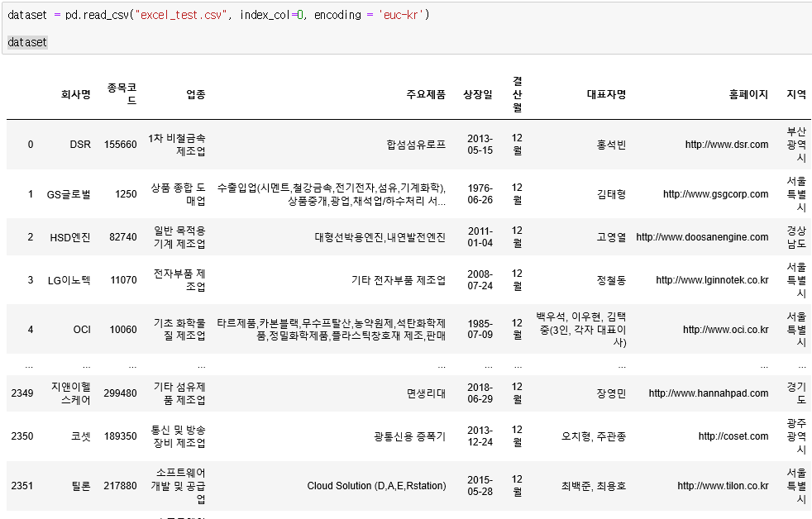
Task: Click product cell 광통신용 증폭기
Action: coord(409,436)
